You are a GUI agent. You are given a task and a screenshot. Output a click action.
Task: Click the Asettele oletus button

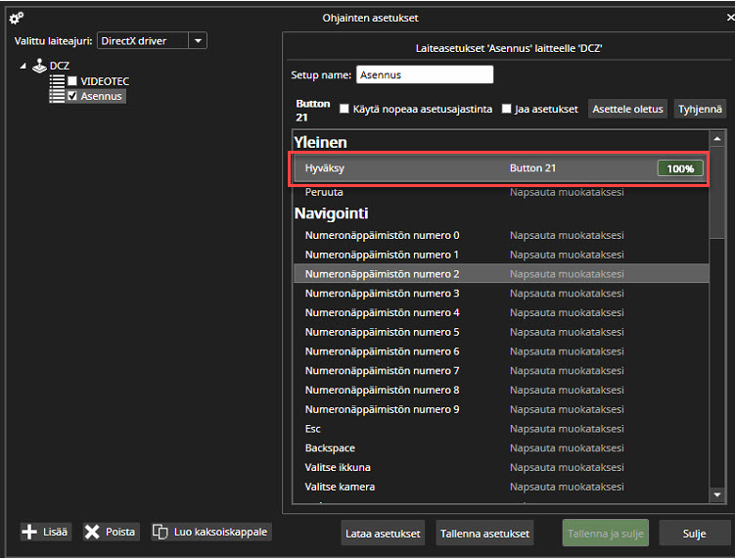coord(629,109)
